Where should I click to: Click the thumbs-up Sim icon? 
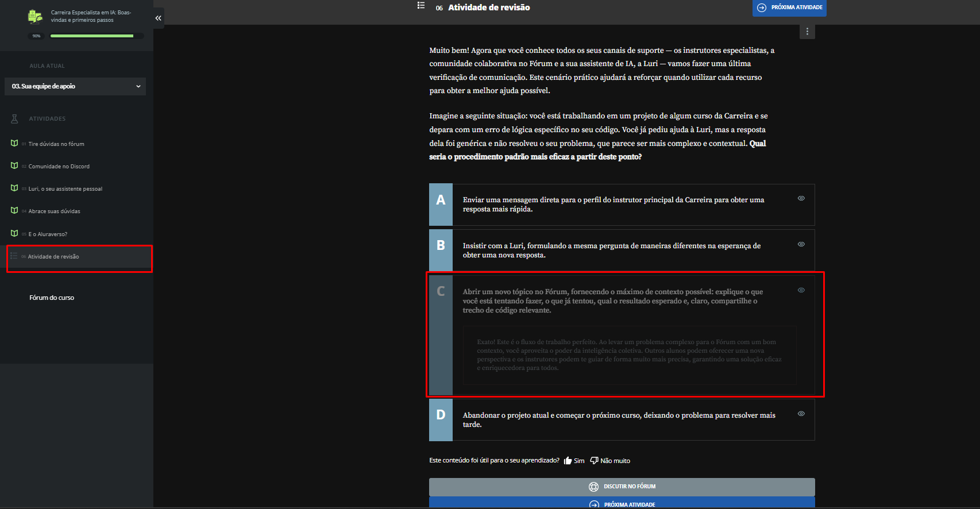tap(568, 461)
